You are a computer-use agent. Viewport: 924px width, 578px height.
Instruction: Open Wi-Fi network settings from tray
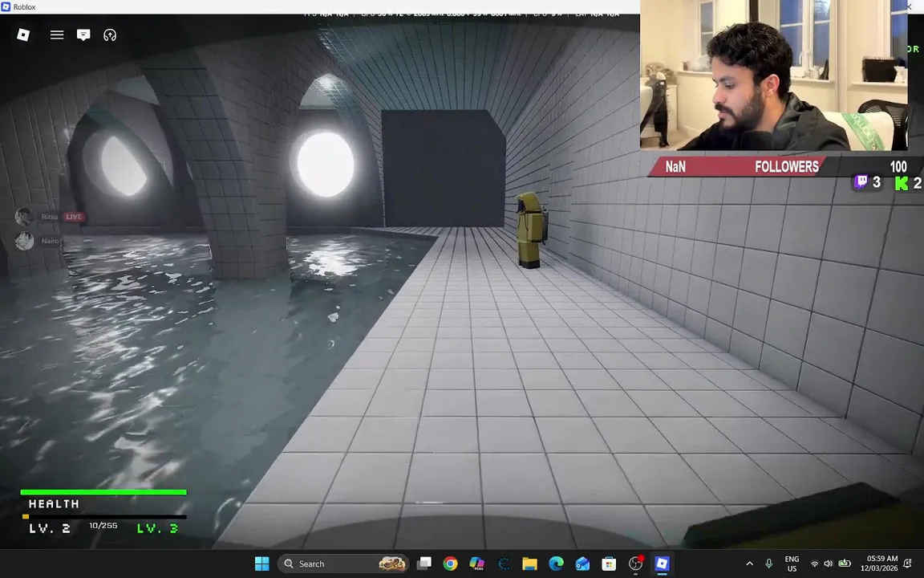[x=814, y=564]
